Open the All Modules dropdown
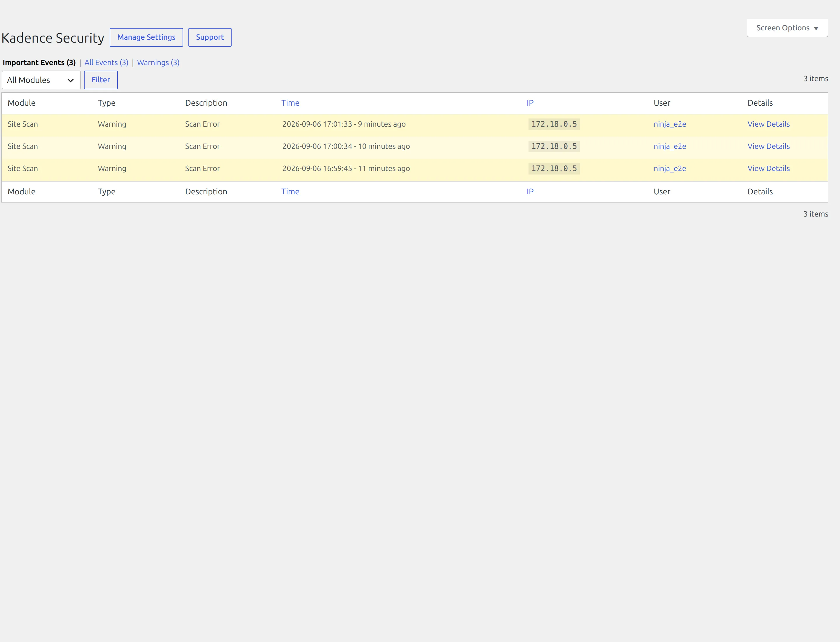The height and width of the screenshot is (642, 840). coord(41,80)
